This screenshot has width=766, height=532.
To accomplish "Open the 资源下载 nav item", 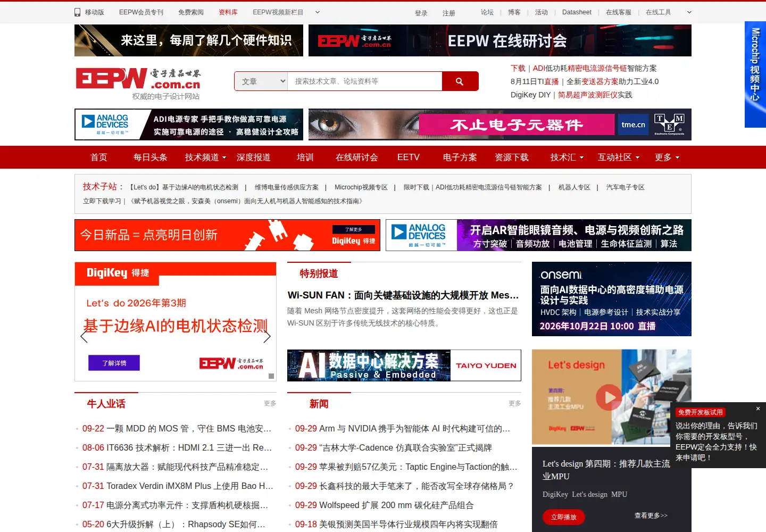I will coord(512,157).
